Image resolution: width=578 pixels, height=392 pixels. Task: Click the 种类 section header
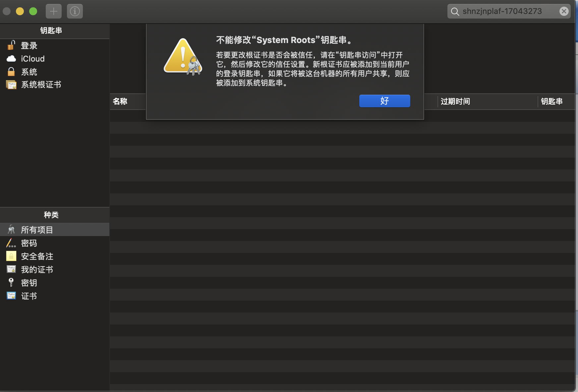[51, 215]
